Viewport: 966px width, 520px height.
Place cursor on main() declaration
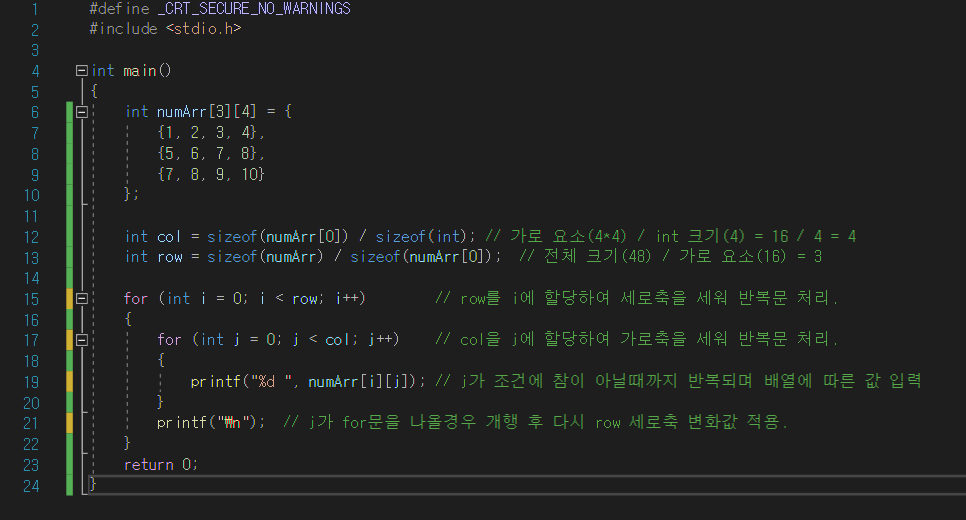(x=131, y=71)
